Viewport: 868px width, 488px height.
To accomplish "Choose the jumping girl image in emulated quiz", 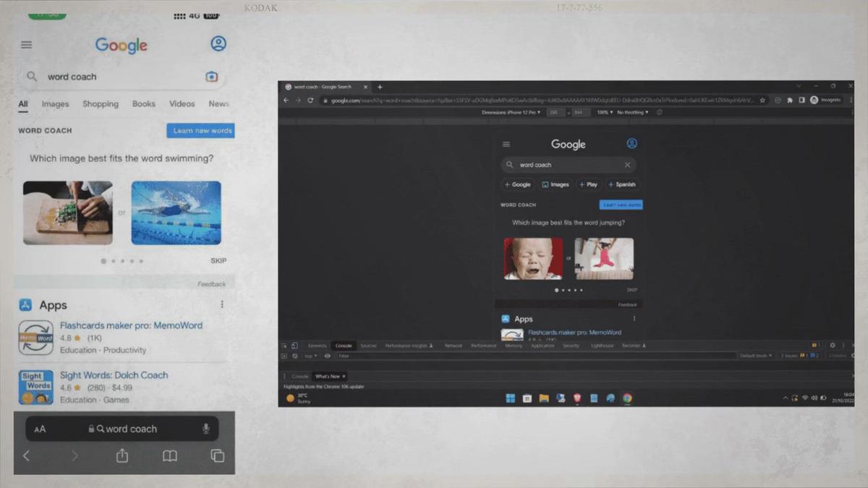I will [604, 259].
